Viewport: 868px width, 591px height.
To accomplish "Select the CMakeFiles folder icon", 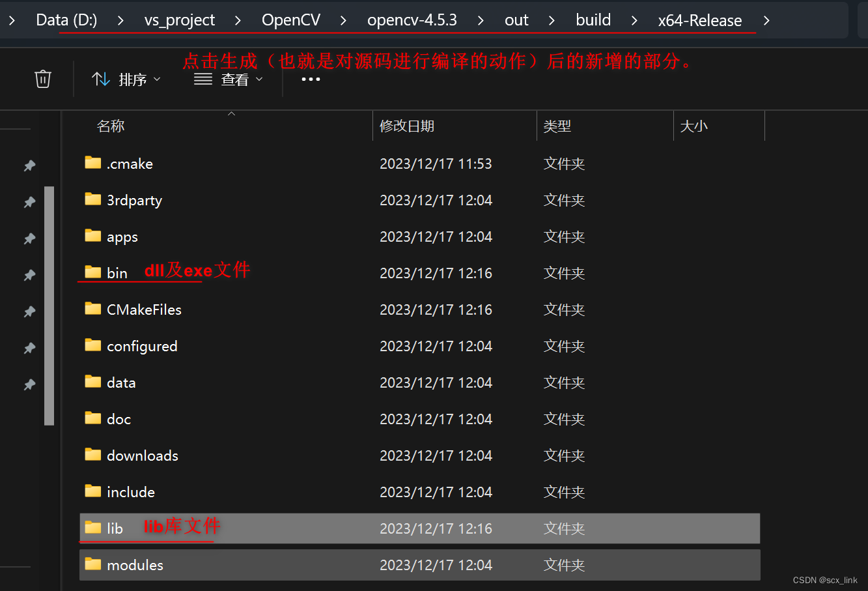I will [x=93, y=309].
